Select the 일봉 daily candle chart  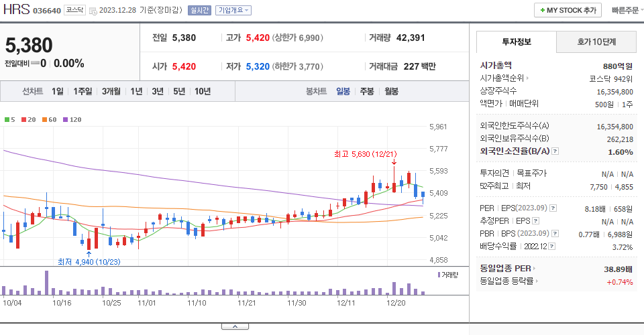[343, 91]
